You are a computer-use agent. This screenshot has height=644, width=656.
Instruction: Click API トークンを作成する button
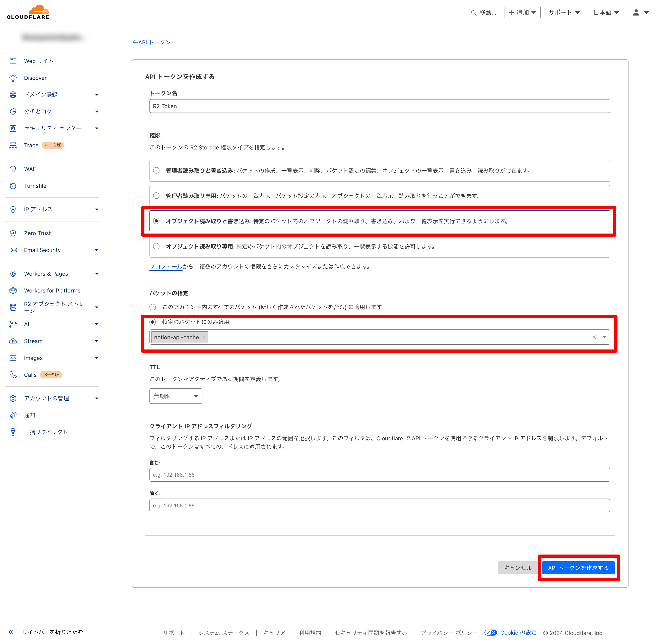point(578,568)
